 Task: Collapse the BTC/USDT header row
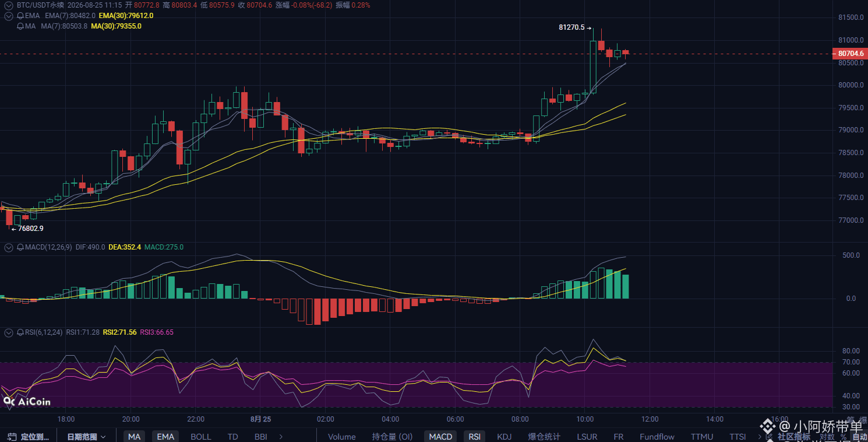8,5
